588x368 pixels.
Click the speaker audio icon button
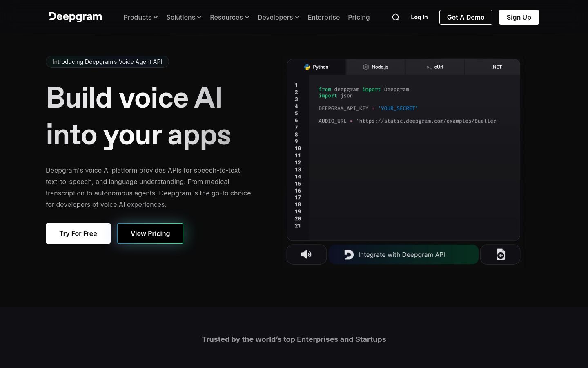[306, 254]
